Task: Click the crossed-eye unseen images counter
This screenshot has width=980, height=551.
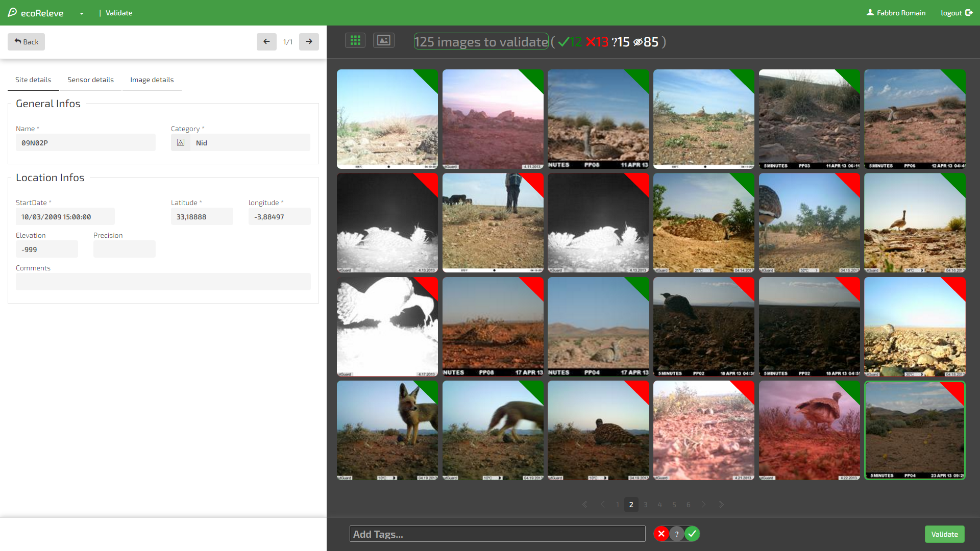Action: coord(645,42)
